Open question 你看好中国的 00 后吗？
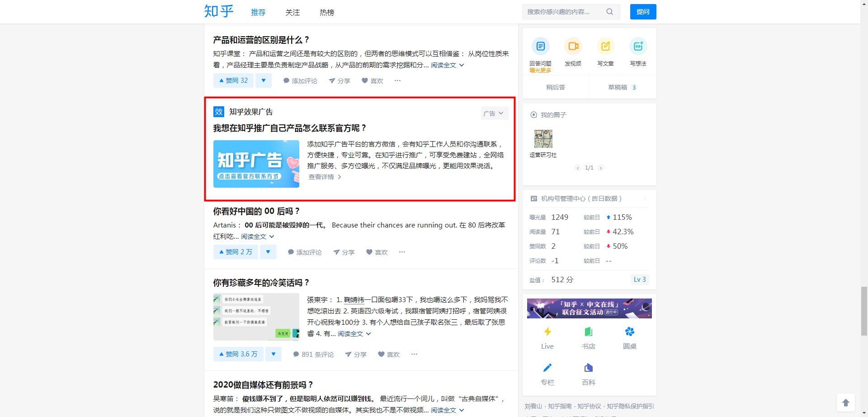 pos(256,211)
